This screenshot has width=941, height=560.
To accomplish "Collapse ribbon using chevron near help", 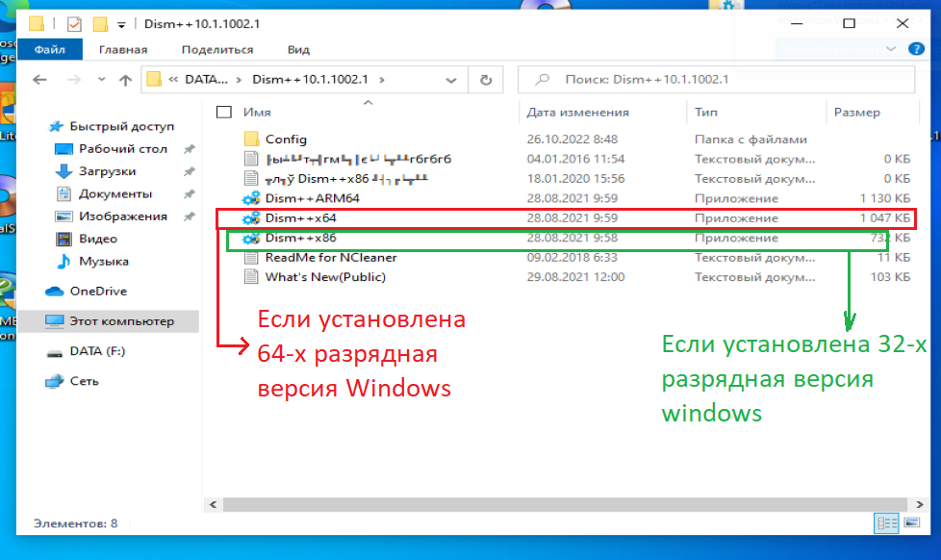I will tap(891, 49).
